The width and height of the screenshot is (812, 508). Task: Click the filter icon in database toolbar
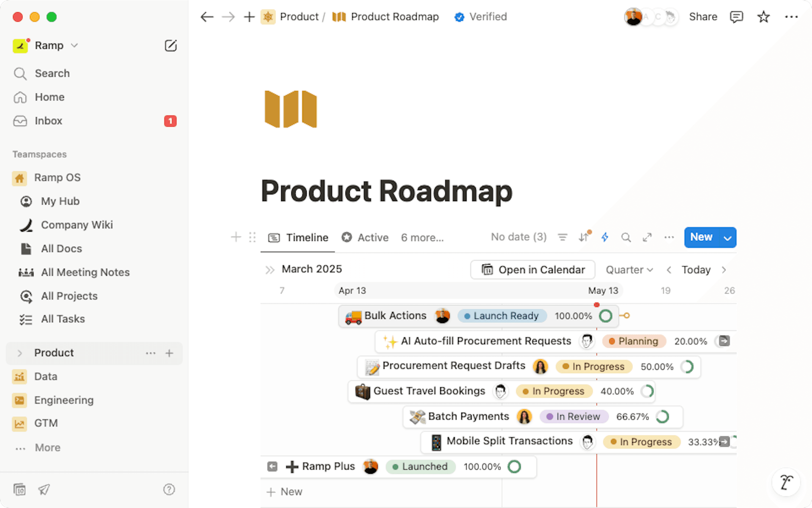562,237
